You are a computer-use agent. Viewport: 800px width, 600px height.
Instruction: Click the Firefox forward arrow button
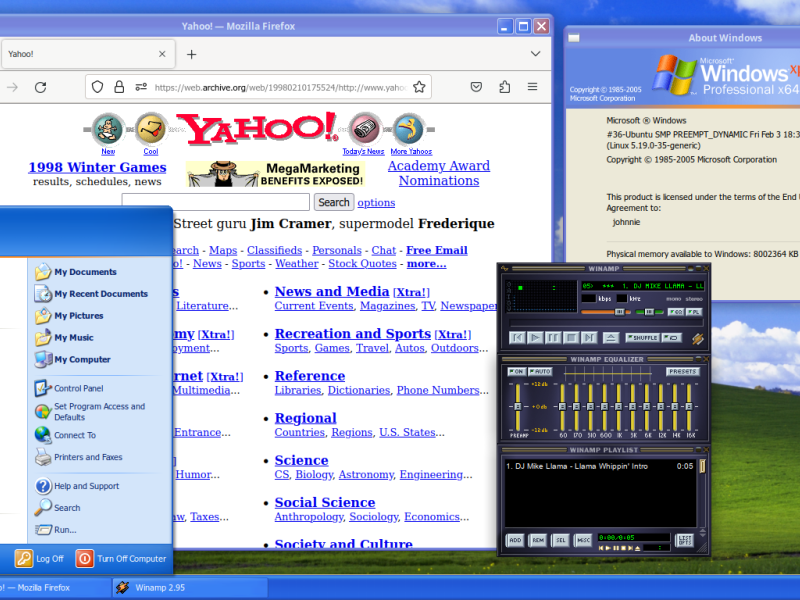(x=13, y=87)
